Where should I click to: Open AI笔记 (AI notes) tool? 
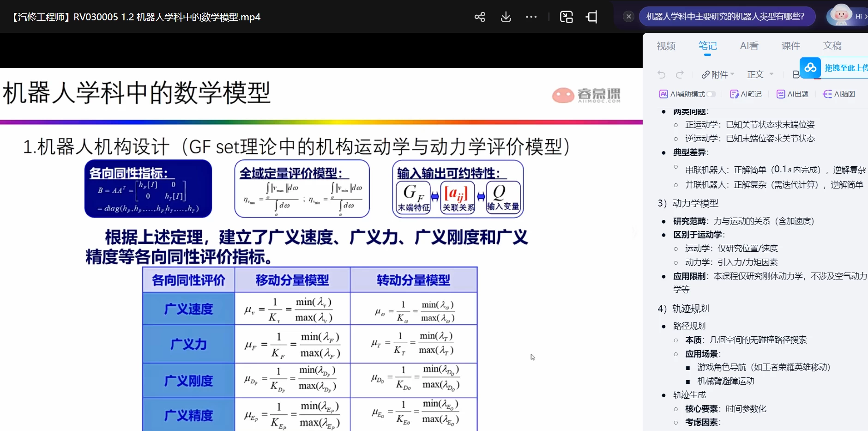[x=745, y=94]
